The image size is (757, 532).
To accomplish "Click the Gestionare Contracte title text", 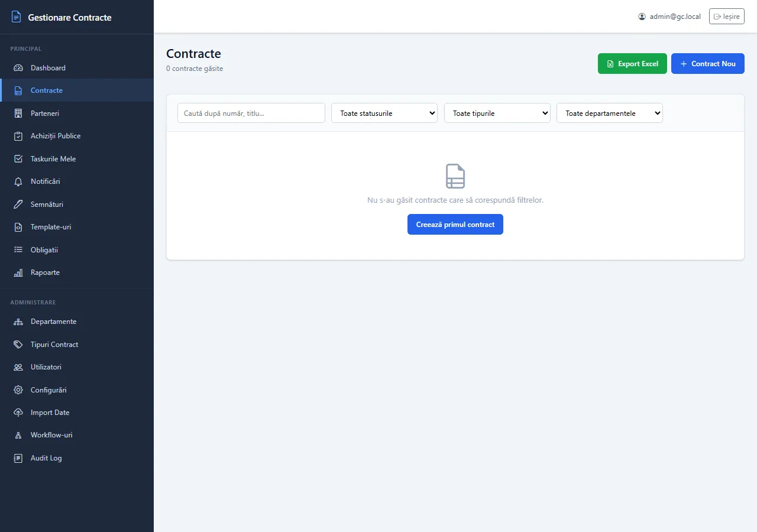I will [x=70, y=17].
